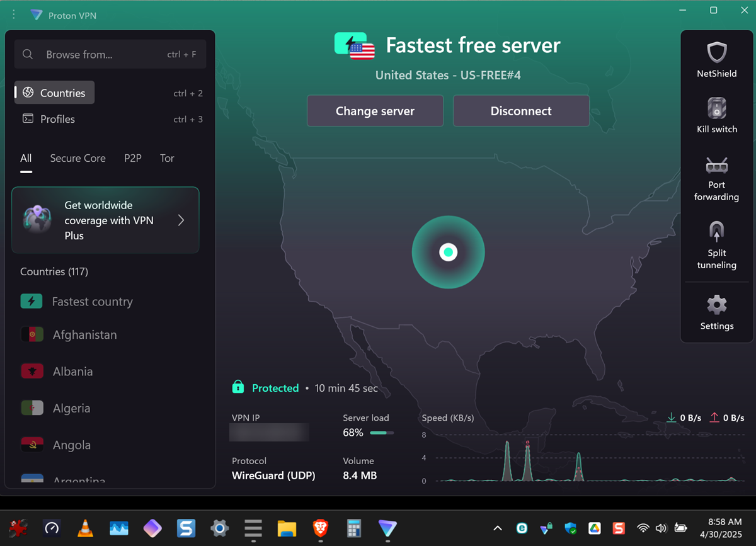Viewport: 756px width, 546px height.
Task: Click the blurred VPN IP value
Action: click(x=269, y=432)
